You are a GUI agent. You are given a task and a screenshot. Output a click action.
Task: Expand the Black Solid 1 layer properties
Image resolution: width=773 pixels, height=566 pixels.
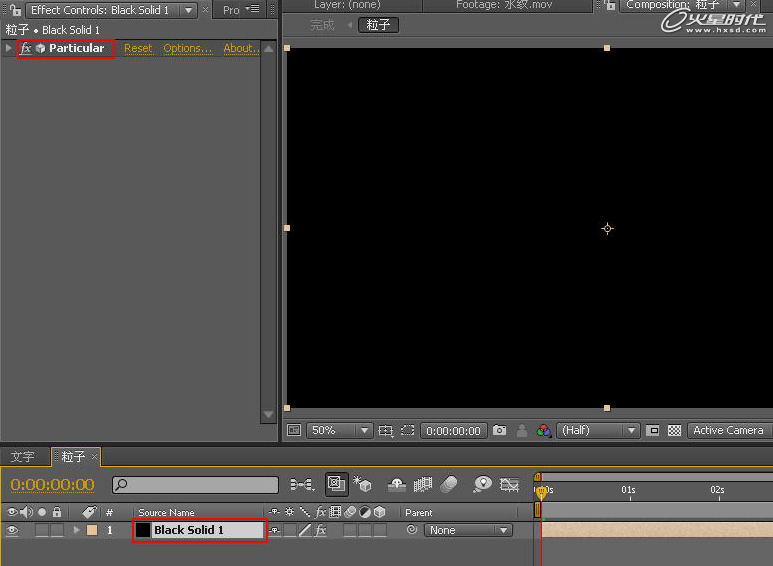(76, 531)
